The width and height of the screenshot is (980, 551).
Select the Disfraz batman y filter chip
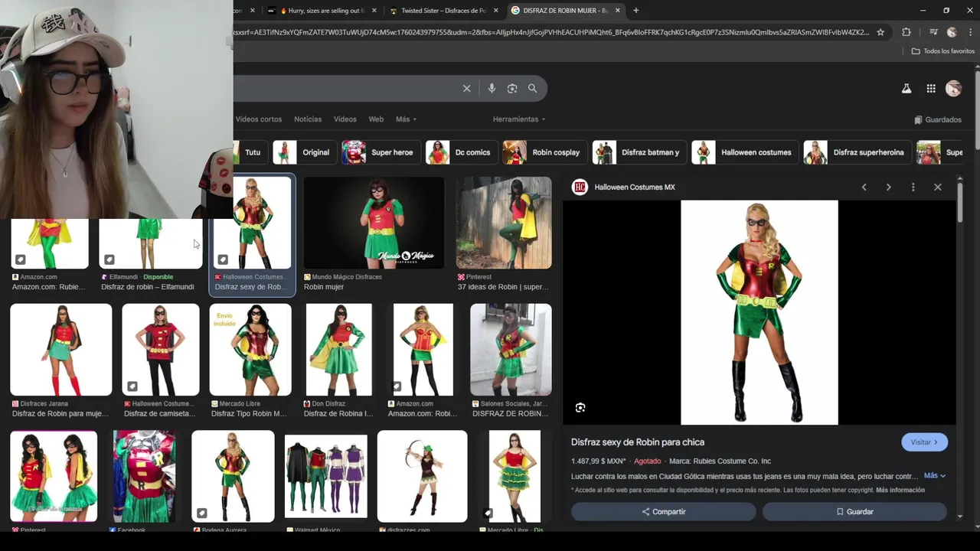point(638,152)
